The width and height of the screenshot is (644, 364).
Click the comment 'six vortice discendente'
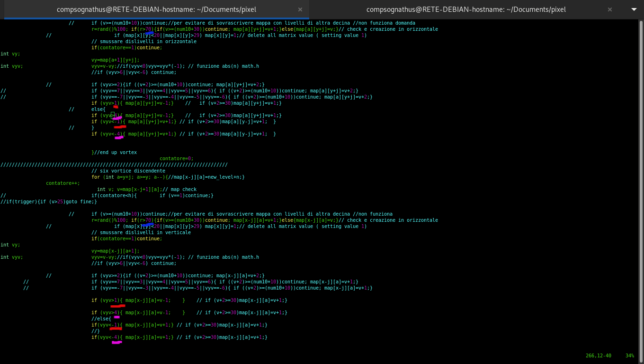click(x=128, y=171)
